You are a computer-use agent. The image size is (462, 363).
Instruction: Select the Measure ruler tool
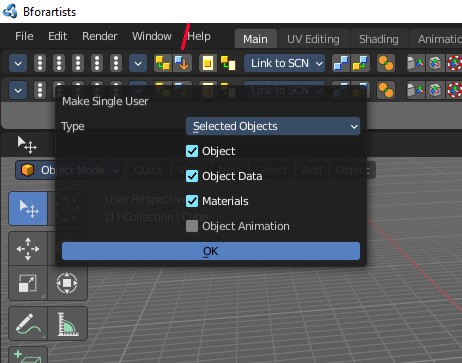click(67, 324)
